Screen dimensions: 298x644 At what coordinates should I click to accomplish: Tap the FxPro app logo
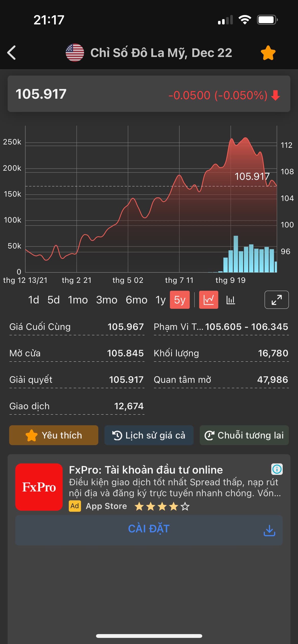(39, 487)
